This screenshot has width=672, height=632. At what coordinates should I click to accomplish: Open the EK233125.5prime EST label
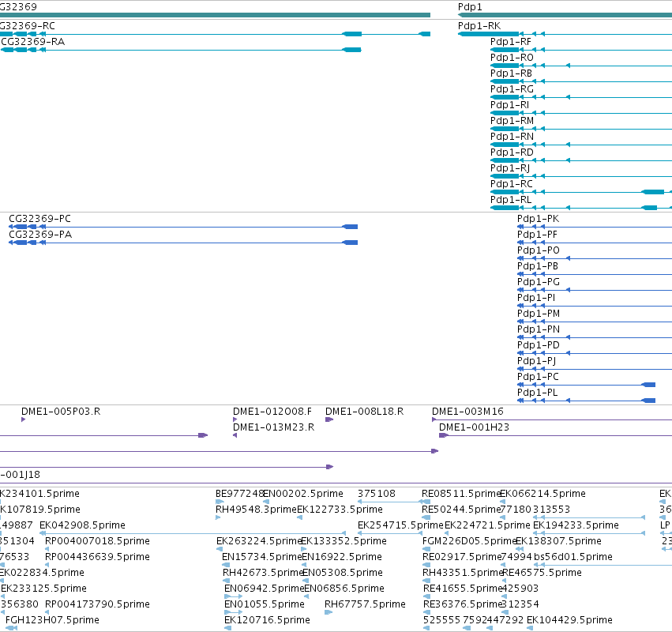tap(43, 589)
